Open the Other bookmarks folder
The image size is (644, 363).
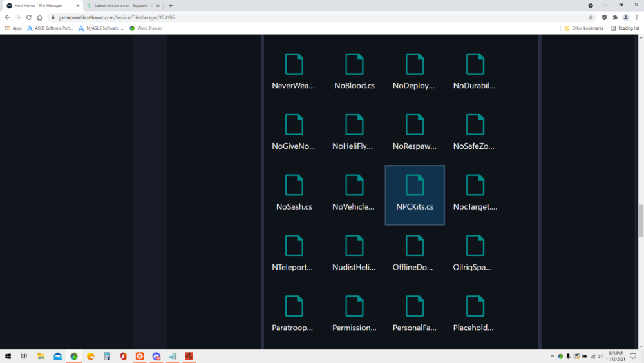click(583, 28)
